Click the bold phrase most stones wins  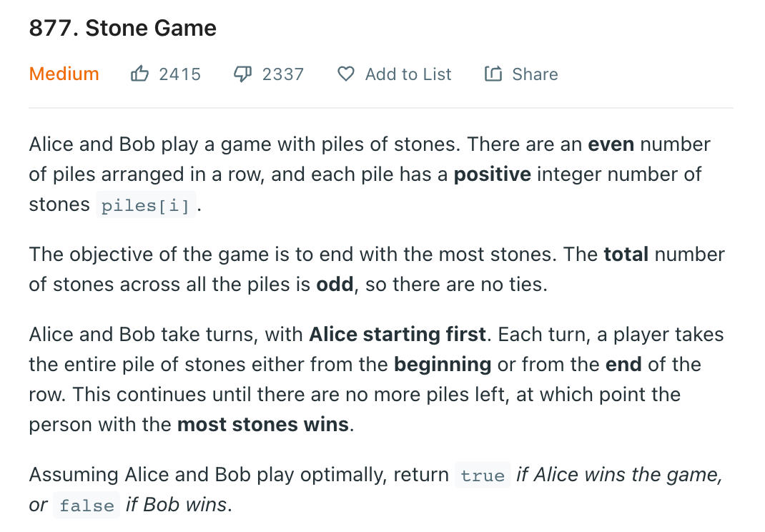tap(263, 425)
